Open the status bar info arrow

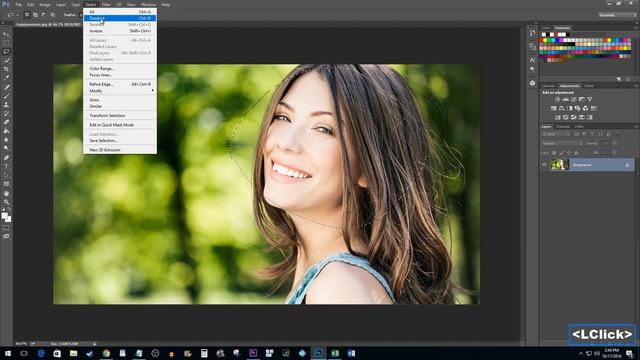pyautogui.click(x=95, y=344)
